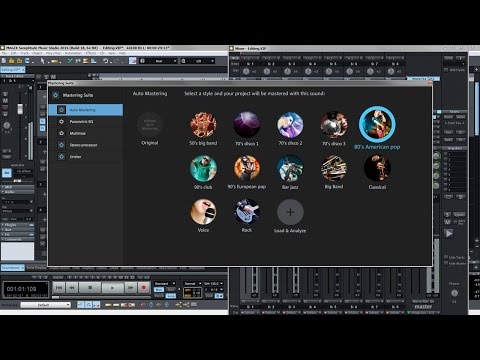This screenshot has height=360, width=480.
Task: Click the Load & Analyze plus button
Action: click(290, 212)
